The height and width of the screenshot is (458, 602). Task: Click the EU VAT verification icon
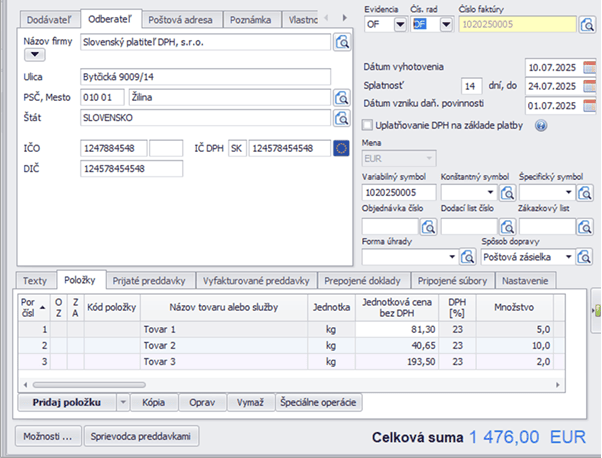(342, 148)
